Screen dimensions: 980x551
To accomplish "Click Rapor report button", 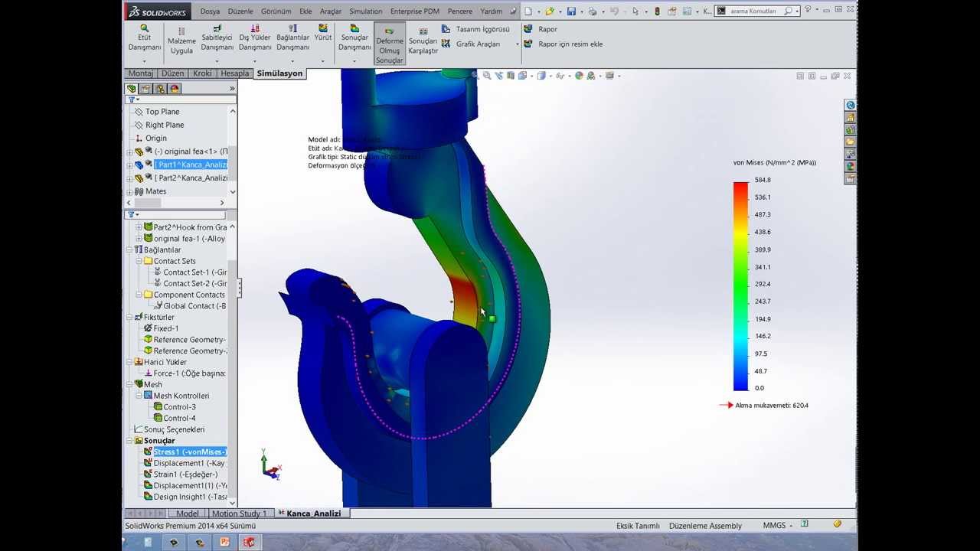I will click(541, 29).
